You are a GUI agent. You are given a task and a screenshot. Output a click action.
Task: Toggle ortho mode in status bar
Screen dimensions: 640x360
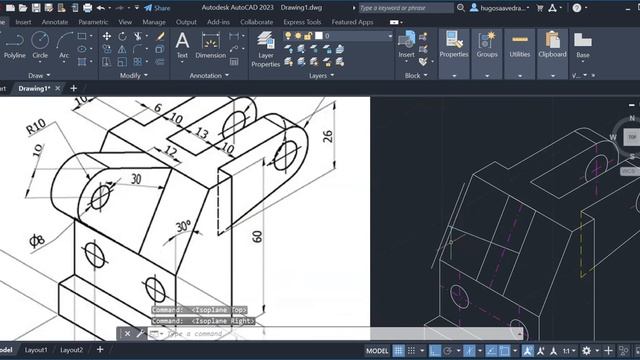tap(435, 351)
